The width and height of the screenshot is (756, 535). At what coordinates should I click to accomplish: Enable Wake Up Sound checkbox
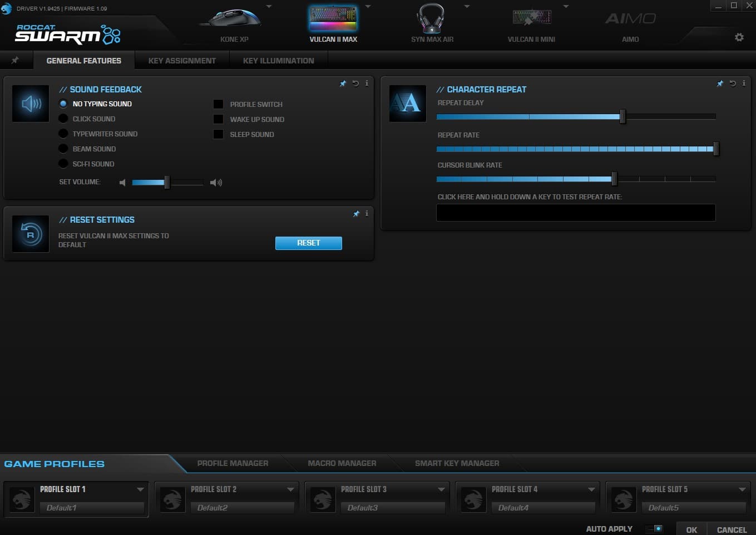218,119
